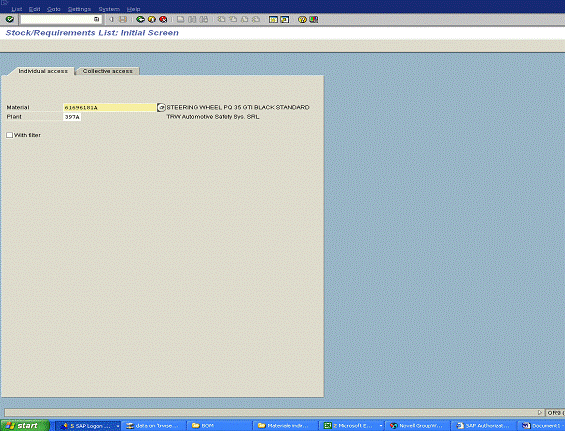This screenshot has width=565, height=431.
Task: Open the Material search help button
Action: (x=161, y=107)
